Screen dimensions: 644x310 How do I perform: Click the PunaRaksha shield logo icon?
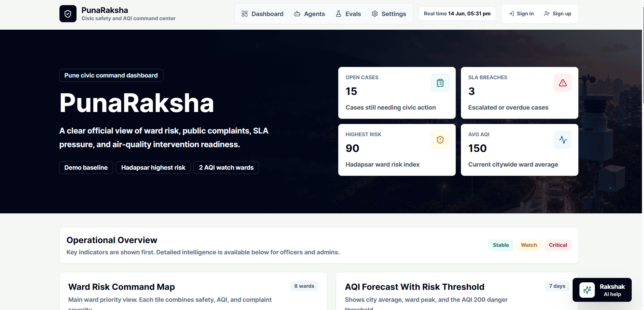tap(68, 14)
